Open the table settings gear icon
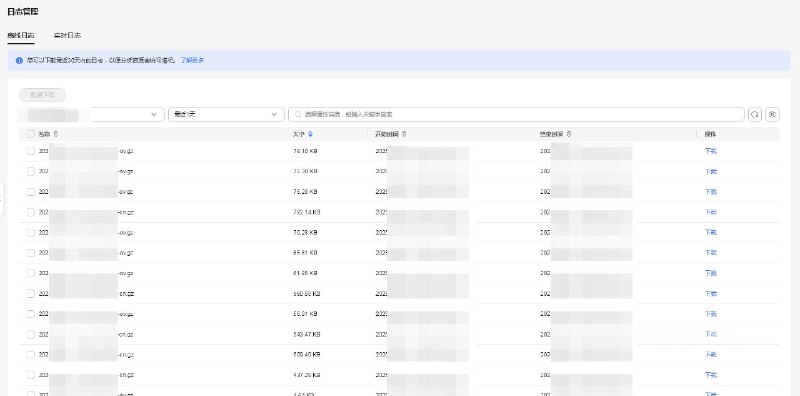This screenshot has width=800, height=396. 772,115
